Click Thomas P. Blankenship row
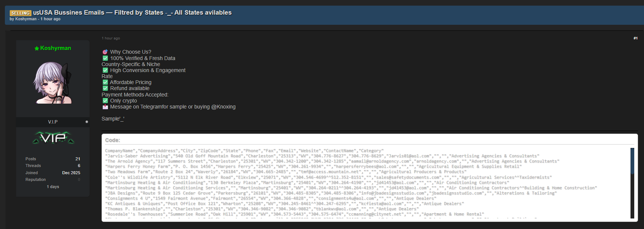 (262, 209)
